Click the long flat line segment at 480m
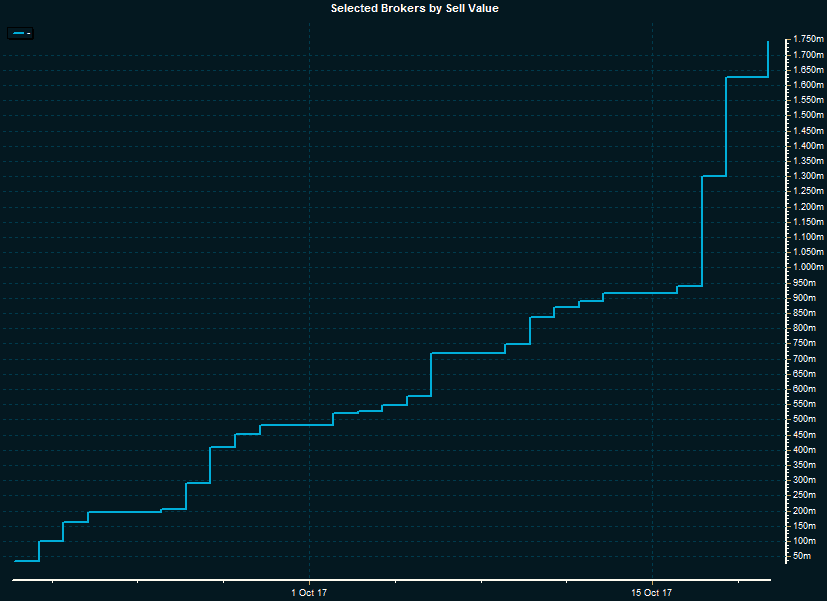The image size is (827, 601). pos(296,425)
